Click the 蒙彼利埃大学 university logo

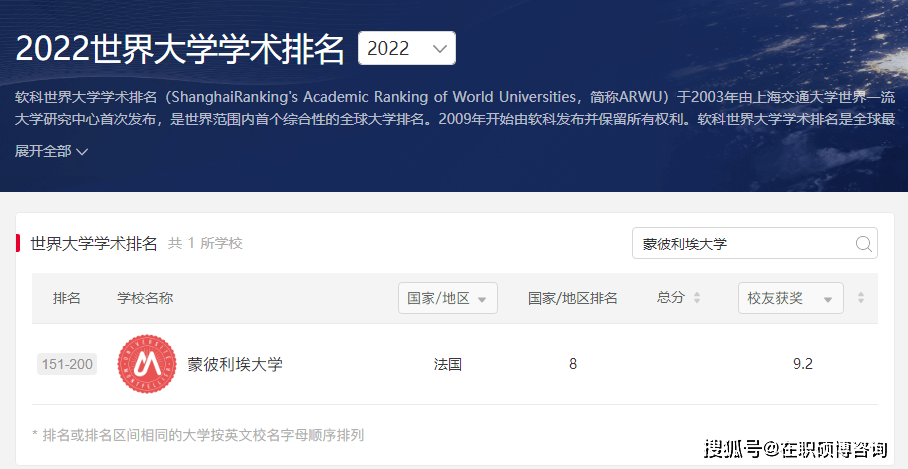click(146, 364)
